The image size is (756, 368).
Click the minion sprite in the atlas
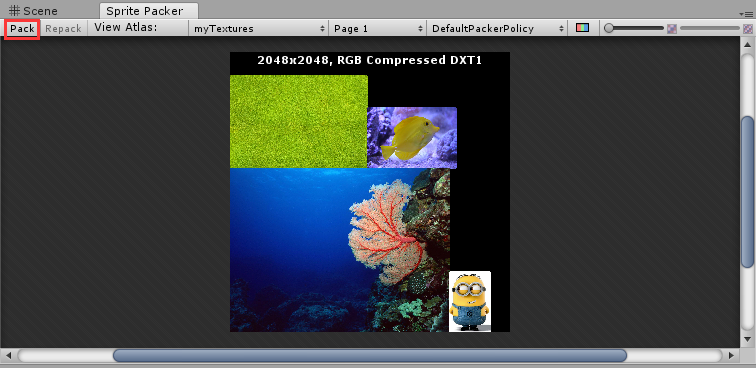(470, 301)
